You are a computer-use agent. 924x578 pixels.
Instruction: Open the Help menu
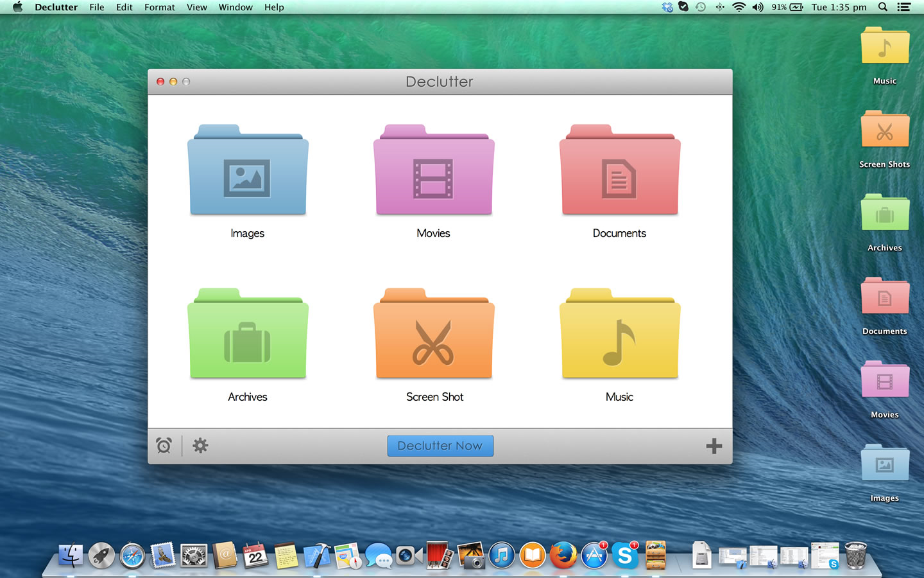coord(274,7)
